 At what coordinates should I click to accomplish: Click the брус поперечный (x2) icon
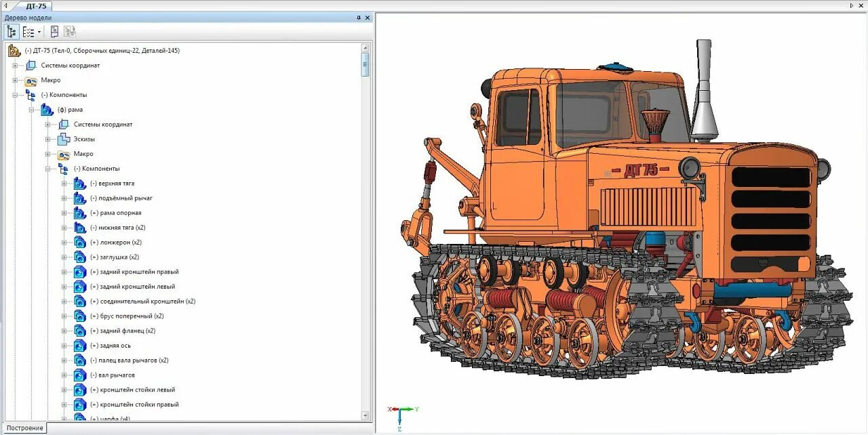coord(80,316)
